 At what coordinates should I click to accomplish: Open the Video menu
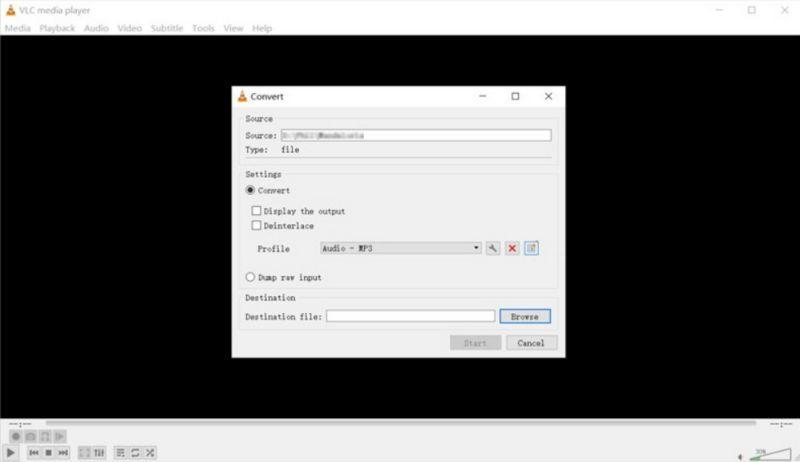(x=130, y=28)
